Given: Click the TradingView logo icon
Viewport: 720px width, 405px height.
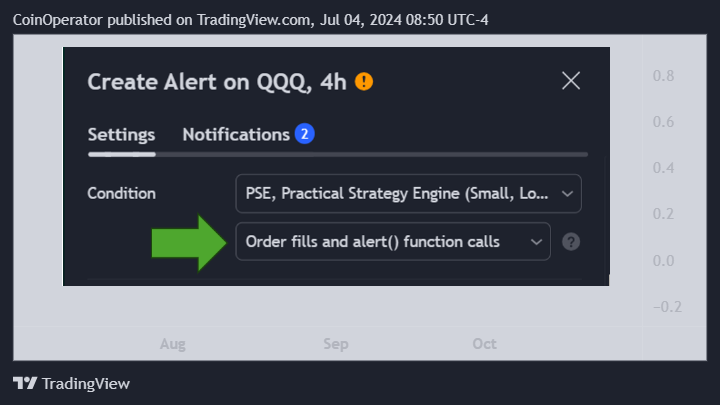Looking at the screenshot, I should click(25, 383).
